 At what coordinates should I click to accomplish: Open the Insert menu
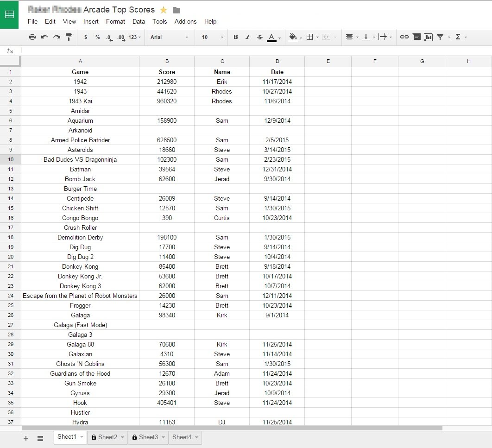(91, 21)
